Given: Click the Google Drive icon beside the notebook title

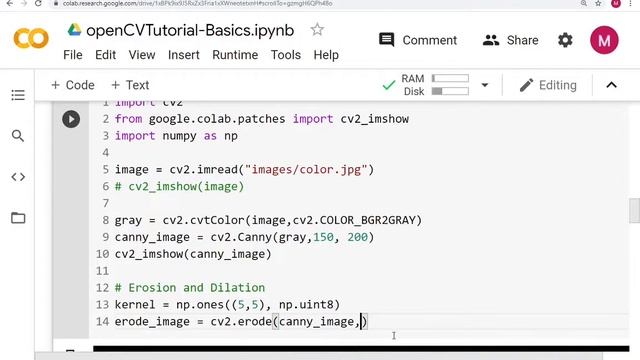Looking at the screenshot, I should point(74,30).
